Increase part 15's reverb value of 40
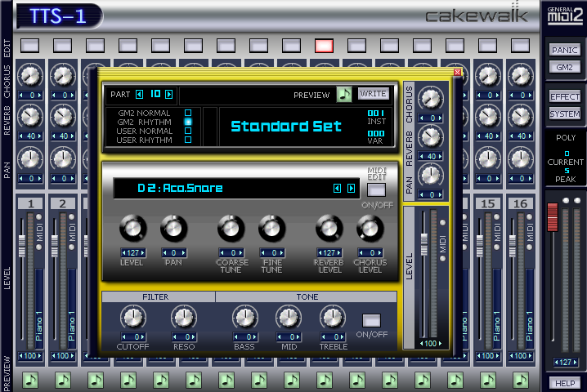The image size is (587, 392). pos(498,136)
